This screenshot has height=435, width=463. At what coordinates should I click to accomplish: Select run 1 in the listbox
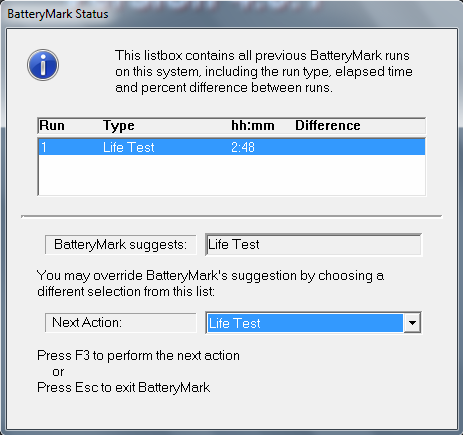click(232, 147)
